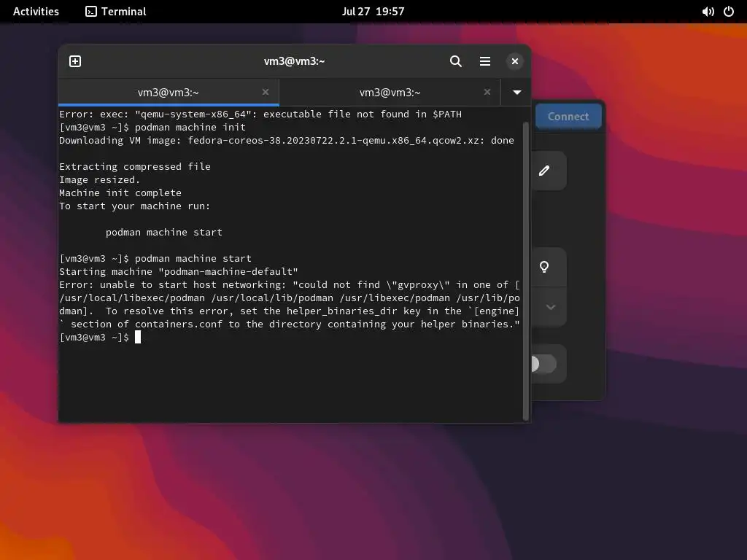Click the 'Downloading VM image' output line
This screenshot has height=560, width=747.
click(286, 141)
